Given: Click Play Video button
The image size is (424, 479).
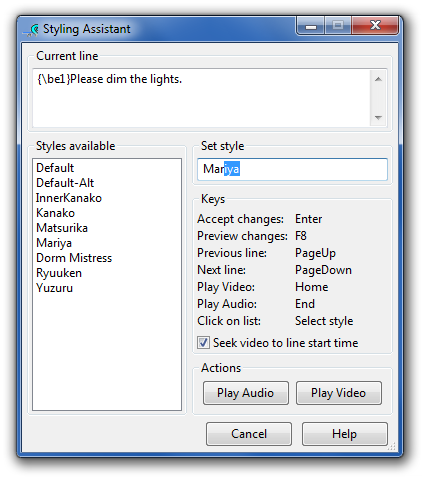Looking at the screenshot, I should coord(339,393).
